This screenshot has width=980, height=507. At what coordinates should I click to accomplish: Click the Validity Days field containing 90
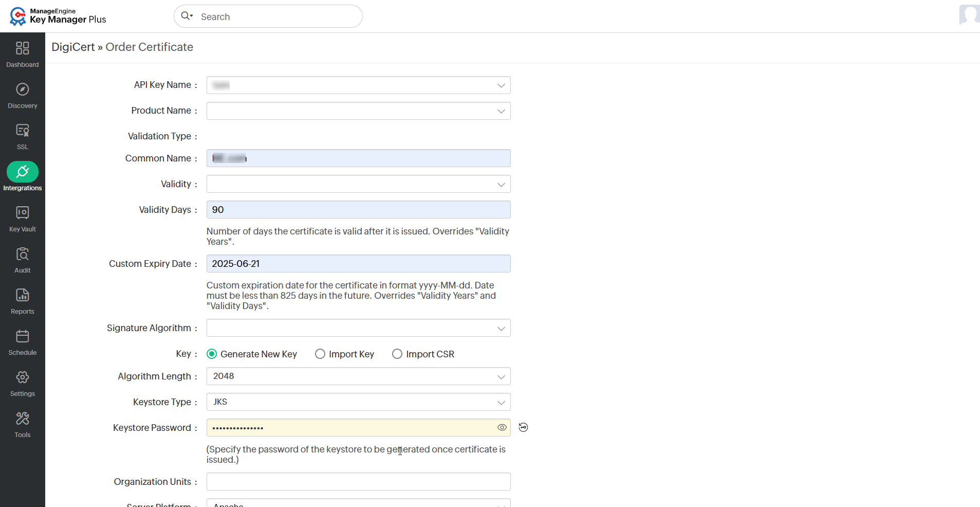[x=359, y=210]
